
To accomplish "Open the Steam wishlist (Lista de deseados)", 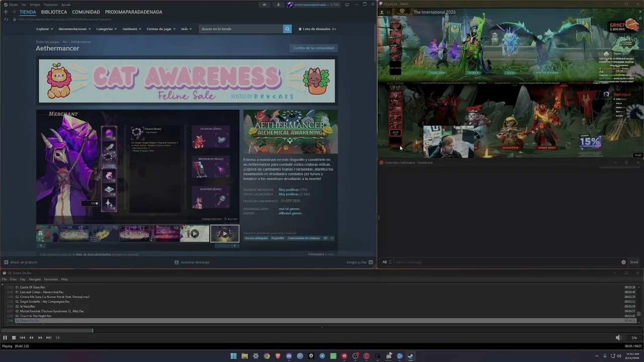I will point(317,29).
